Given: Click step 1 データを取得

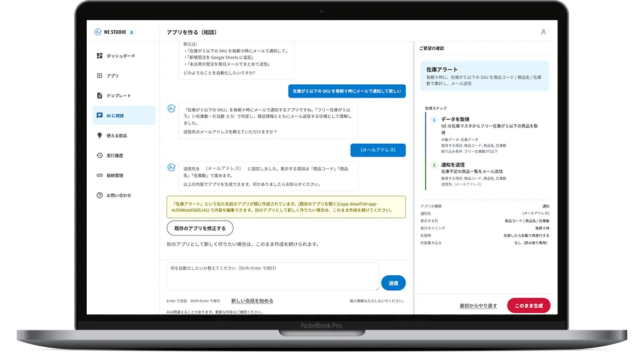Looking at the screenshot, I should click(x=455, y=119).
